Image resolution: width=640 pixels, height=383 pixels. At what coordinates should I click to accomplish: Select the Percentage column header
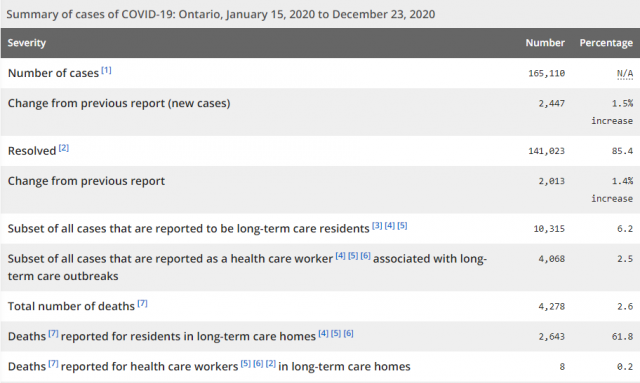pos(606,43)
